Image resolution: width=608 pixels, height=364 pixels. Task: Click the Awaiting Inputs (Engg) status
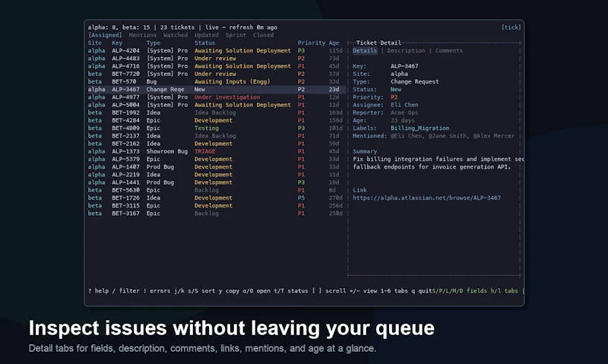pos(233,82)
